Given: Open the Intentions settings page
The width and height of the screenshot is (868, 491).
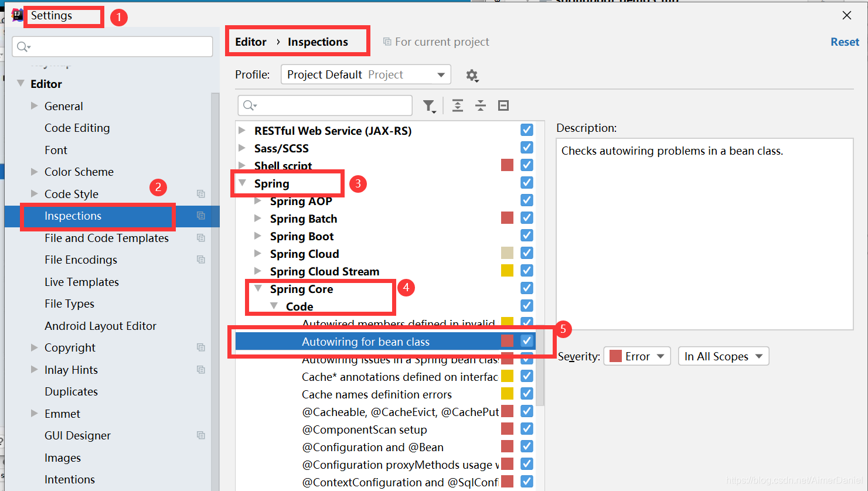Looking at the screenshot, I should [x=69, y=479].
